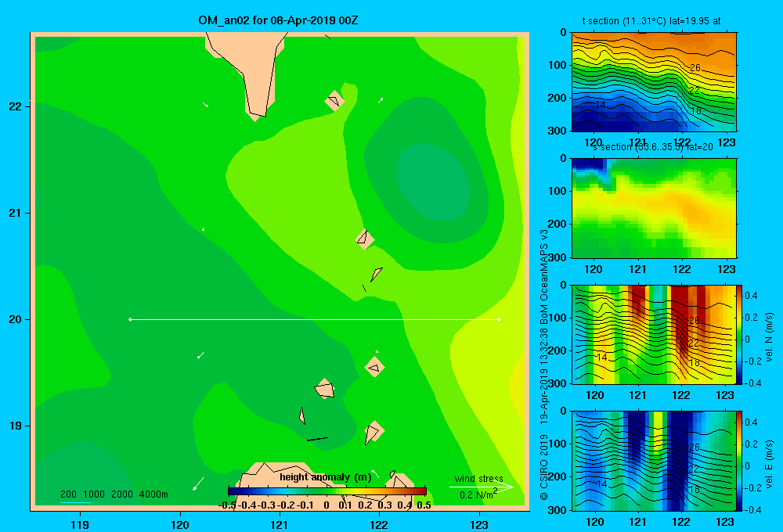This screenshot has height=532, width=783.
Task: Click the CSIRO 2019 BoM OceanMAPS v3 credit
Action: tap(544, 365)
